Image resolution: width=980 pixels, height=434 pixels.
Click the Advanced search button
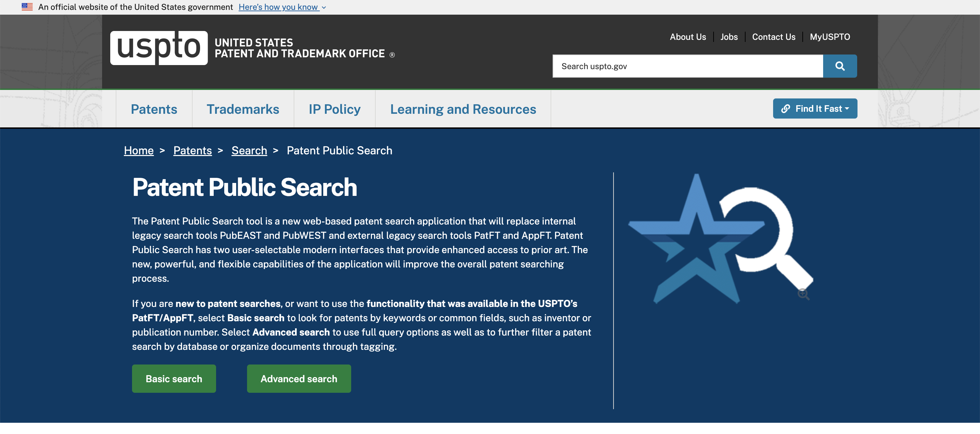[x=299, y=379]
